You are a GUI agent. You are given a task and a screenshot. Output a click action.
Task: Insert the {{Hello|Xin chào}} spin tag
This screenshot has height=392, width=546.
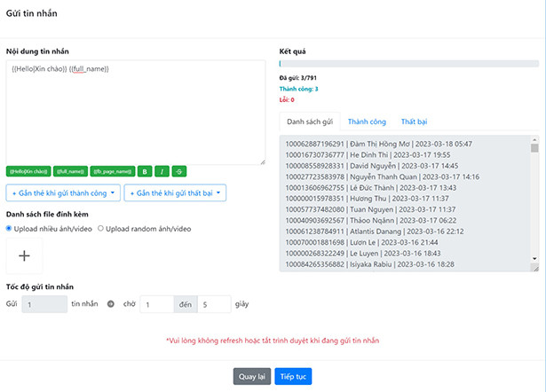coord(28,171)
